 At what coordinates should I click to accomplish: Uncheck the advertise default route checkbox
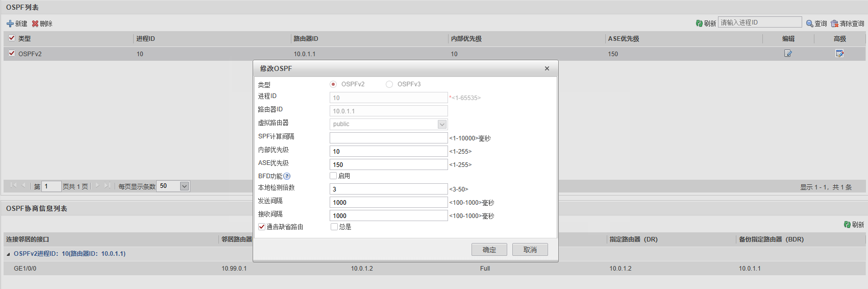(x=262, y=227)
